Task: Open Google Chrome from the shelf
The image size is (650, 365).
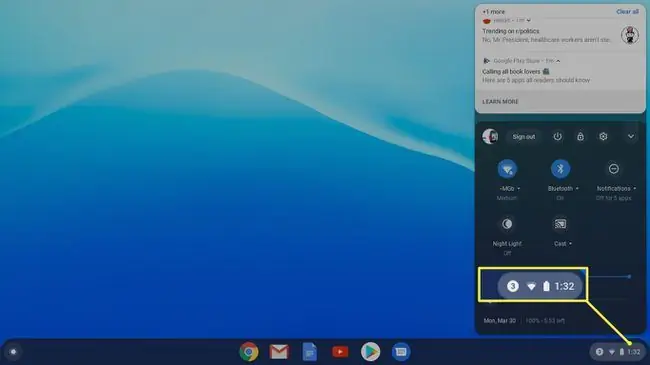Action: (x=249, y=352)
